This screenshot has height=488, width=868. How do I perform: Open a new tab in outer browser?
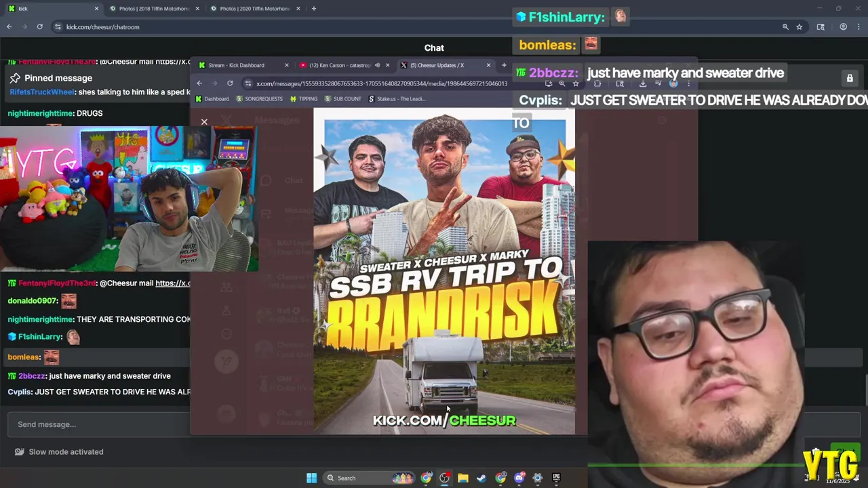(313, 9)
